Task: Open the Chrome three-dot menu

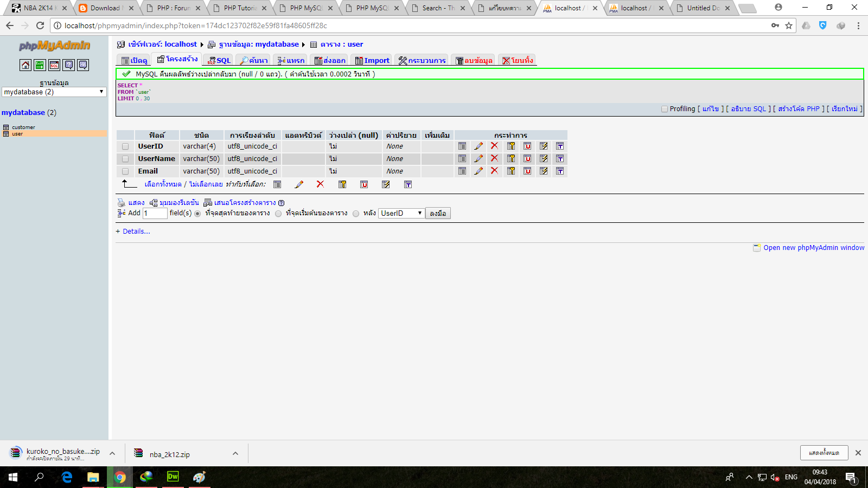Action: tap(858, 25)
